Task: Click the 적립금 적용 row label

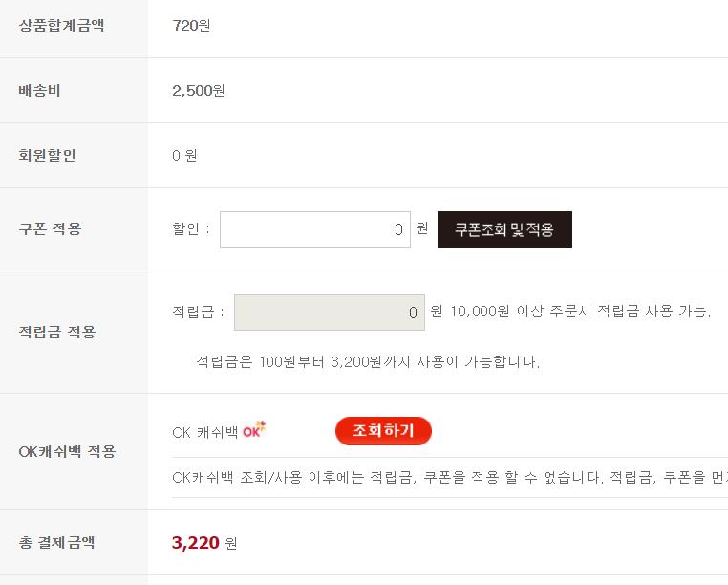Action: pos(57,332)
